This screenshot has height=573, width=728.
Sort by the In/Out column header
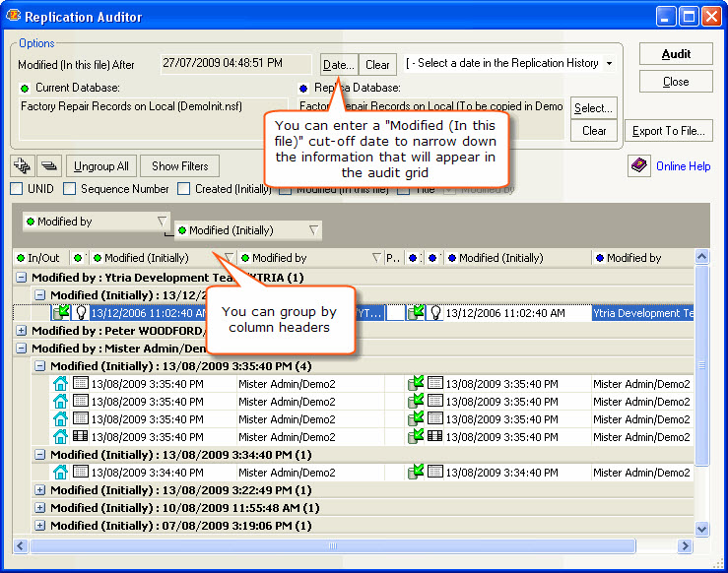click(41, 258)
